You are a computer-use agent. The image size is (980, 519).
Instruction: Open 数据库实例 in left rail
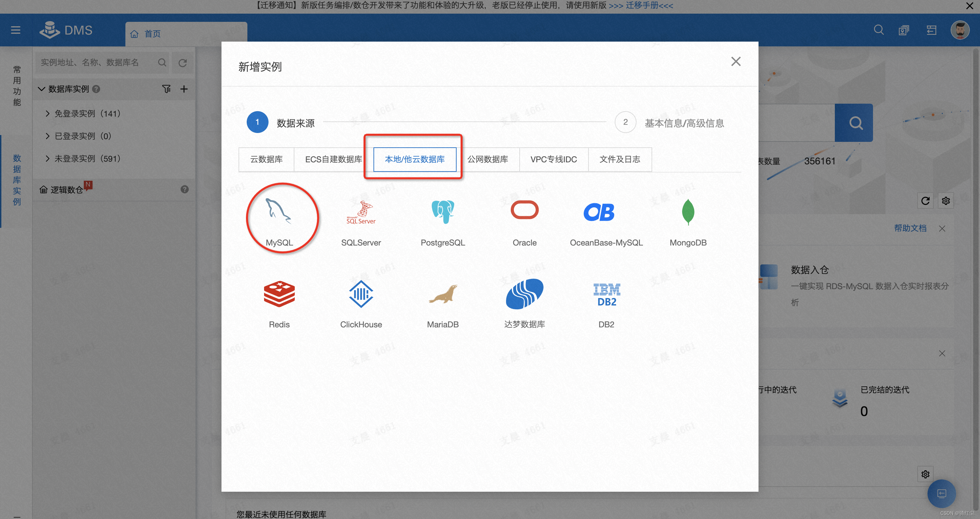(17, 179)
